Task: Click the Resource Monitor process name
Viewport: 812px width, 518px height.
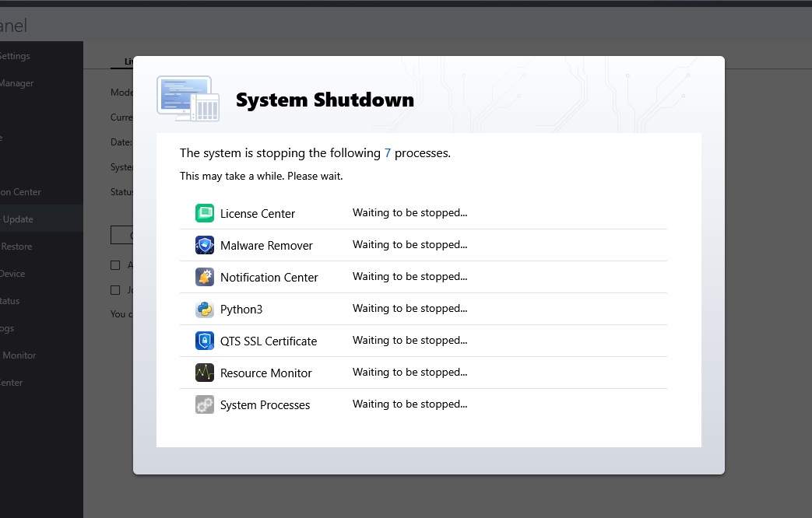Action: (x=265, y=373)
